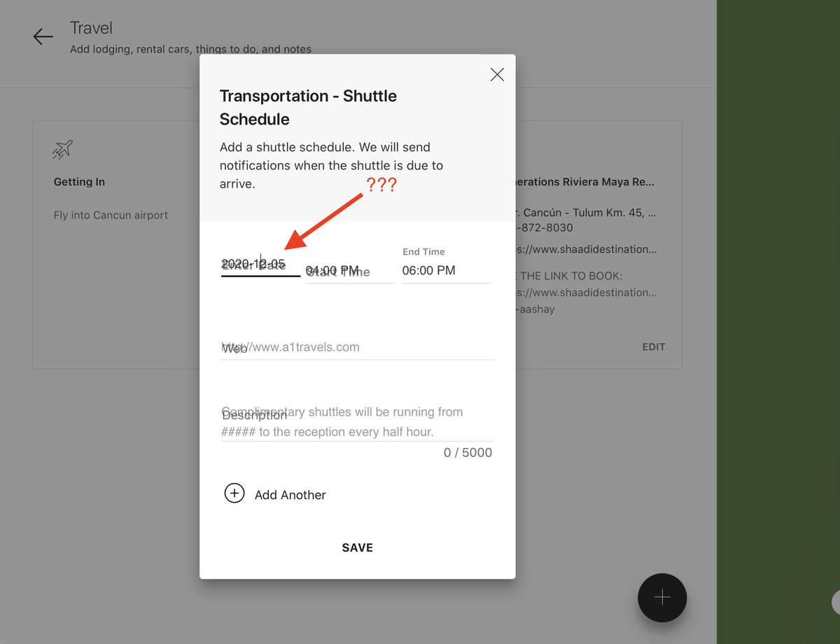Select 'Fly into Cancun airport' text
Image resolution: width=840 pixels, height=644 pixels.
[111, 216]
